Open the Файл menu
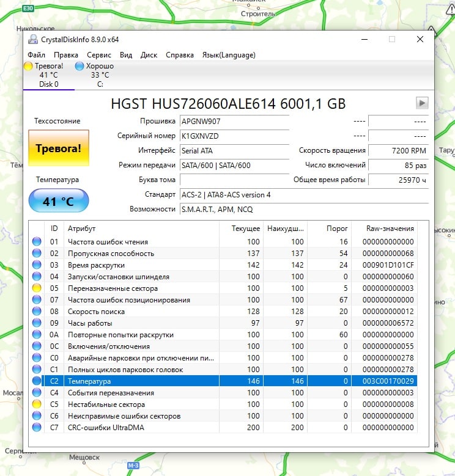 coord(36,55)
